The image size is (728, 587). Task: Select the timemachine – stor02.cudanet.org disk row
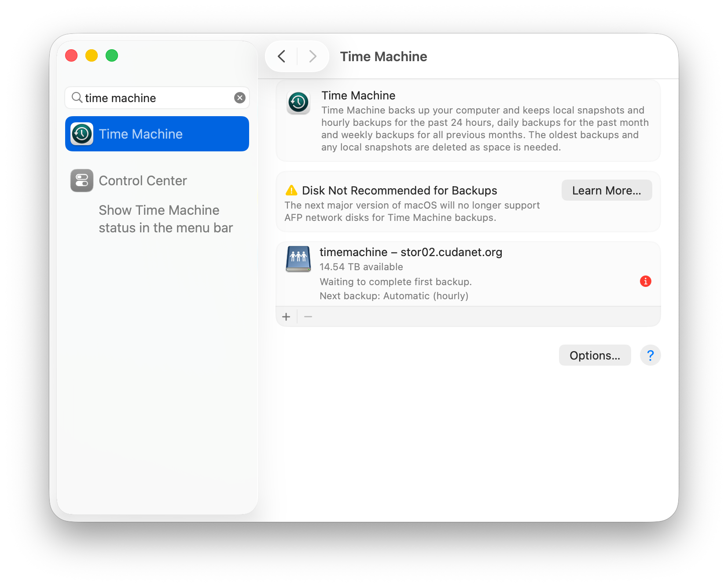tap(468, 274)
